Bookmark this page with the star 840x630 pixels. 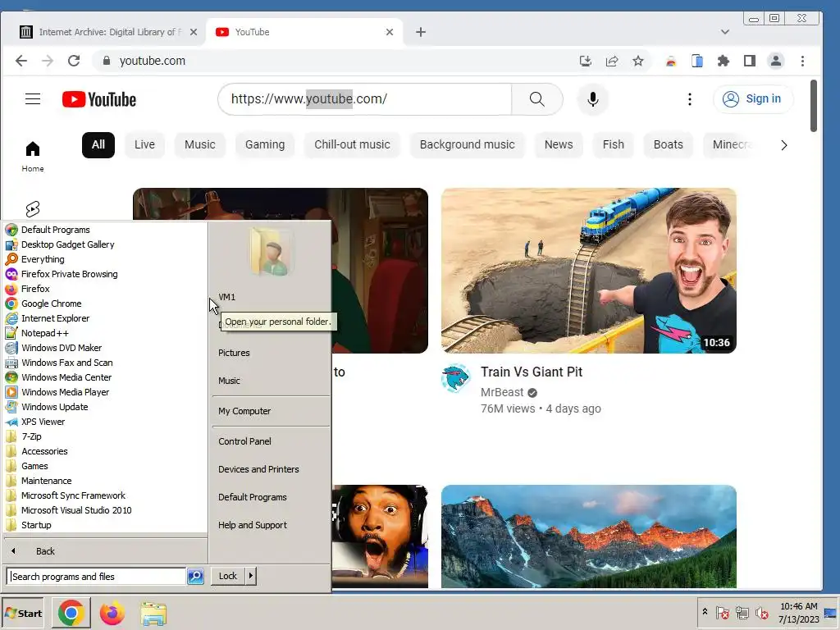[638, 61]
